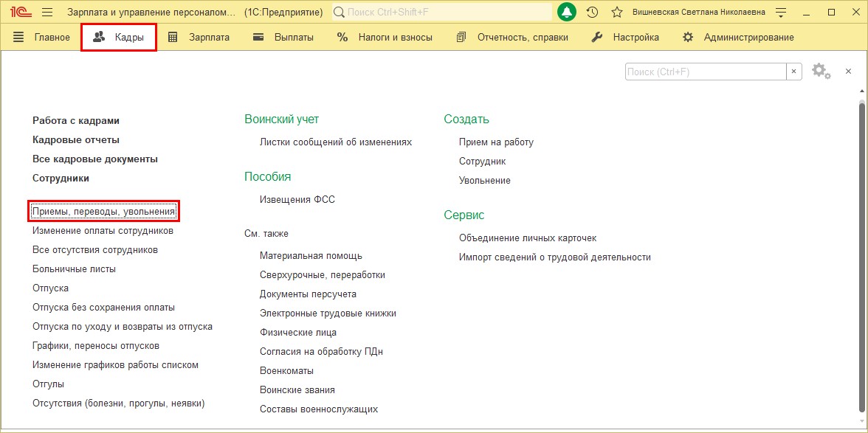Close the Кадры menu panel with x

pyautogui.click(x=848, y=72)
